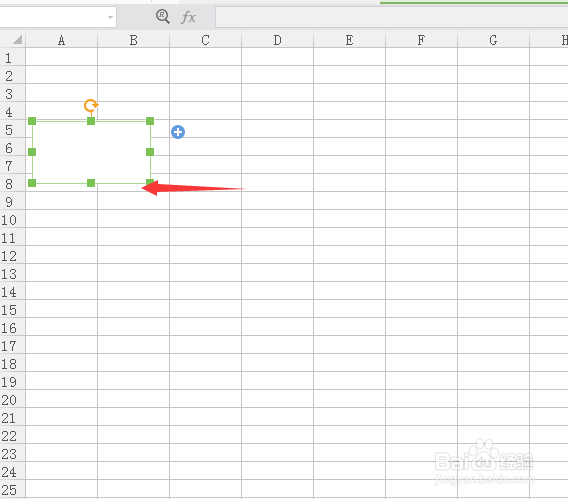Select column D header
568x499 pixels.
point(277,40)
